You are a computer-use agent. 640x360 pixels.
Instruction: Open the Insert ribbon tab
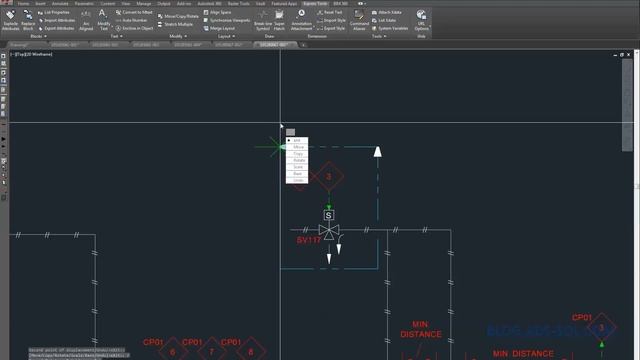coord(40,4)
